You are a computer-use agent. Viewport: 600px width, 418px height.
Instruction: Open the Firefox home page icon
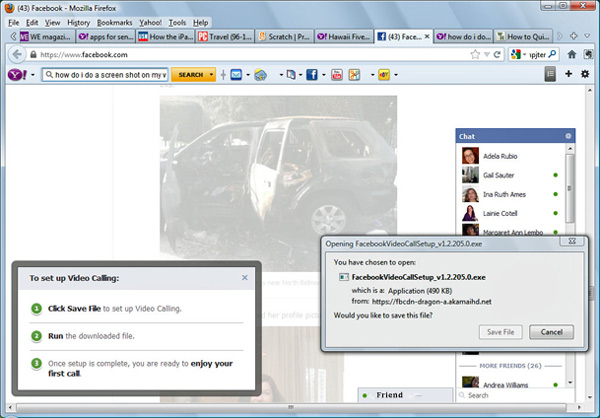tap(572, 54)
